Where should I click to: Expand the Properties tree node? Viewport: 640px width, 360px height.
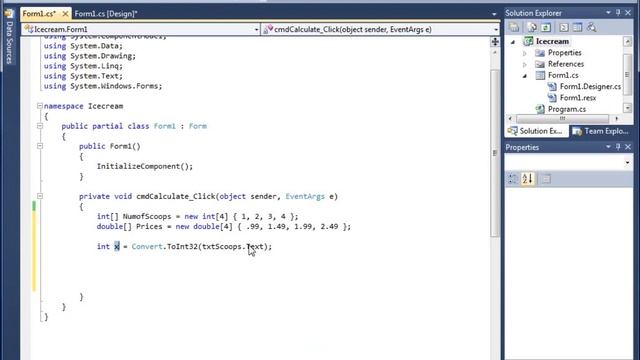pyautogui.click(x=525, y=53)
